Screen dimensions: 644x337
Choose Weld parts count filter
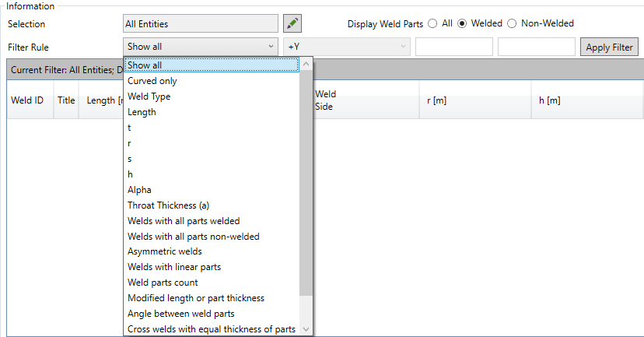[163, 283]
